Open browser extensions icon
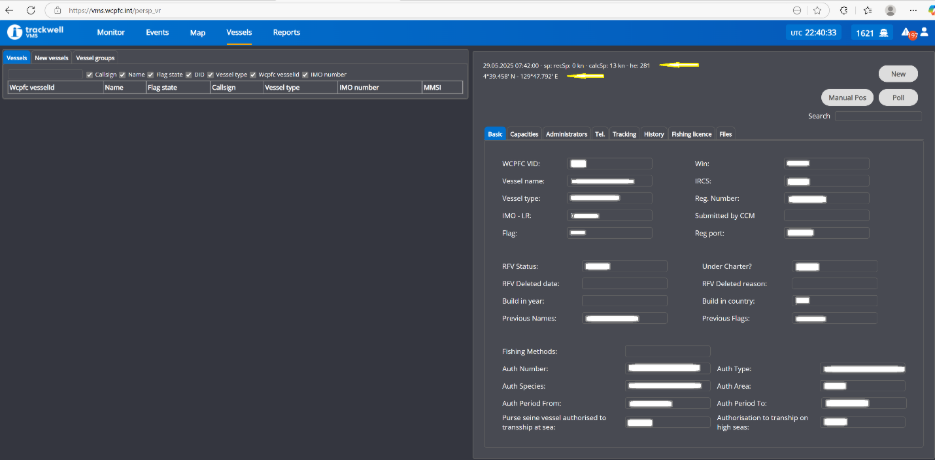The image size is (936, 460). [x=843, y=10]
